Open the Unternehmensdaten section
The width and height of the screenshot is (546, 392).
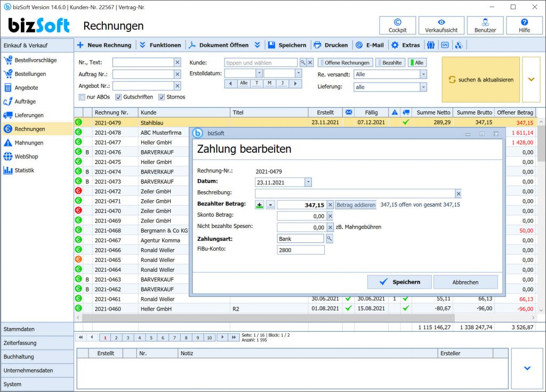(37, 371)
